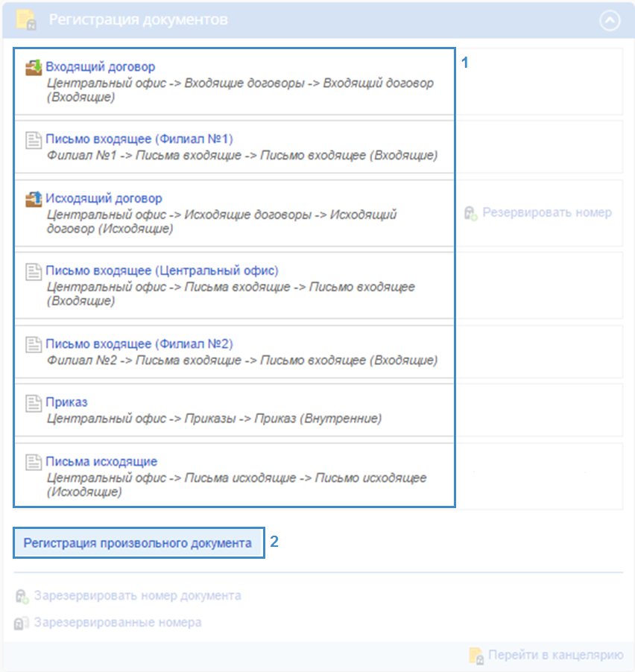This screenshot has height=672, width=635.
Task: Click the Регистрация документов header icon
Action: [x=26, y=19]
